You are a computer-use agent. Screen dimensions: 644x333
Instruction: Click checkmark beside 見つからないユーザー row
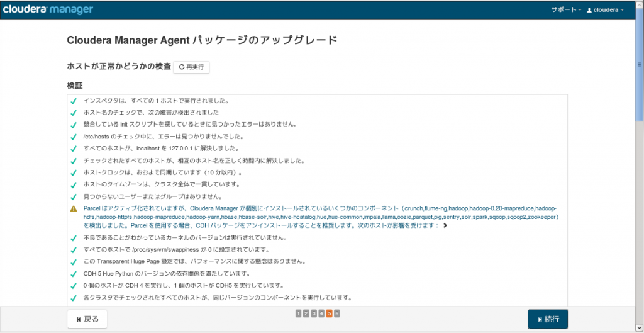click(x=74, y=196)
